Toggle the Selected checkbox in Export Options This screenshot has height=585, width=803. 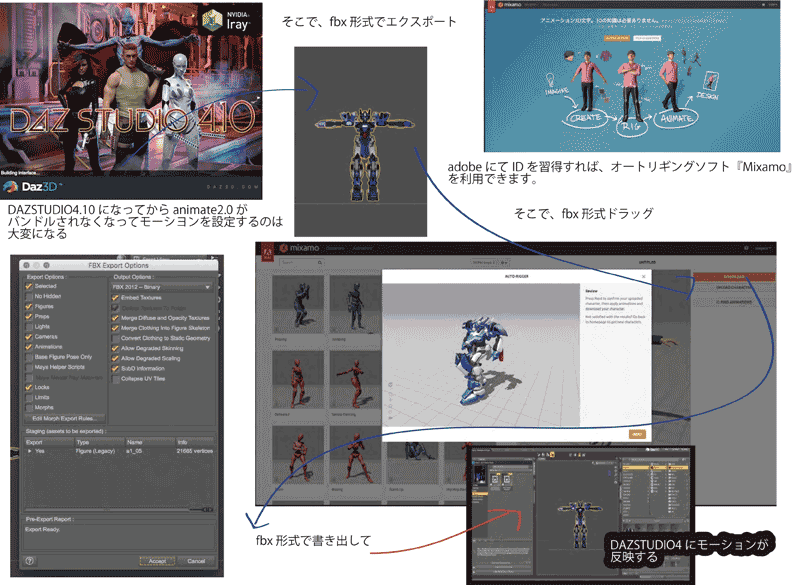29,286
